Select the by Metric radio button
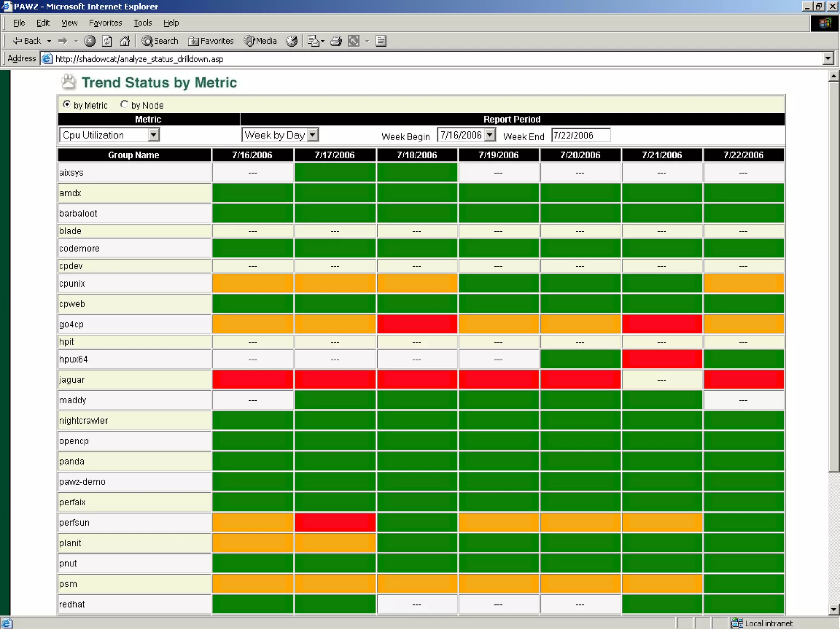The image size is (840, 630). [x=66, y=105]
